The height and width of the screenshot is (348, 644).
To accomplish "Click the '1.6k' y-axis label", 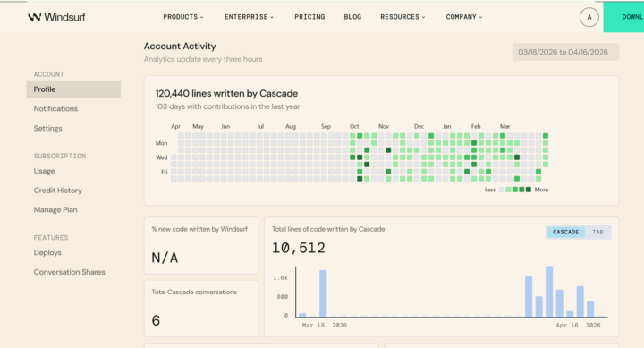I will tap(281, 277).
